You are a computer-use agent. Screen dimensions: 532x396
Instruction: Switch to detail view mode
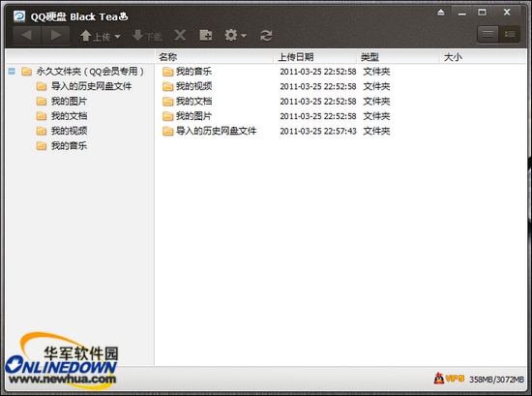point(509,34)
